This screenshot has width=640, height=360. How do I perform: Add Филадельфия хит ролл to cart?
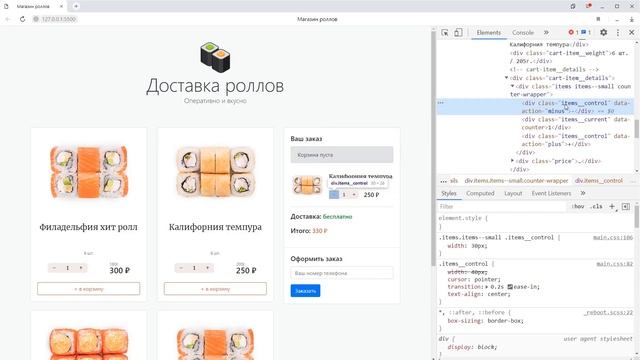coord(89,289)
